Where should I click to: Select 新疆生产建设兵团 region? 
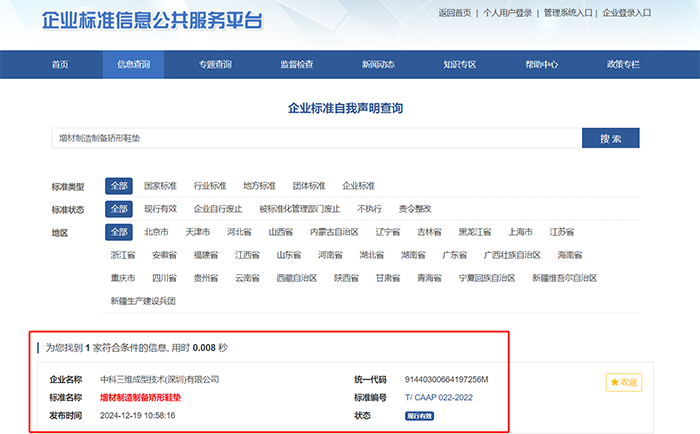point(143,301)
